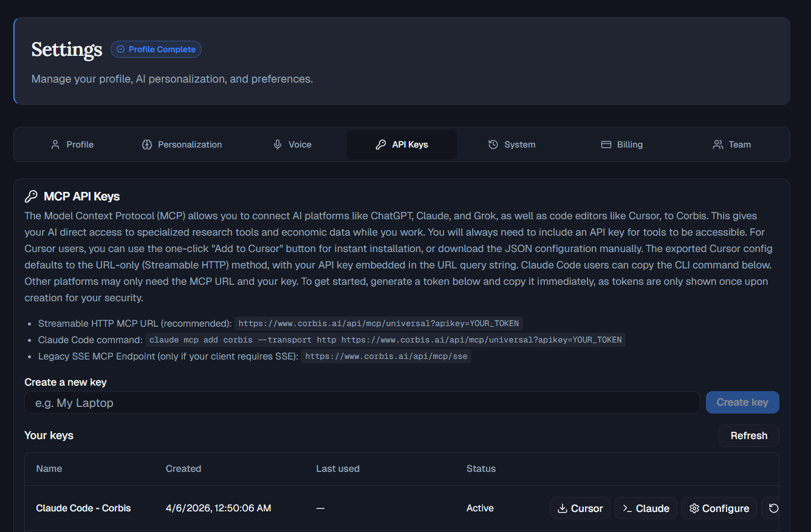Screen dimensions: 811x532
Task: Copy Claude CLI command for Claude Code - Corbis key
Action: click(646, 508)
